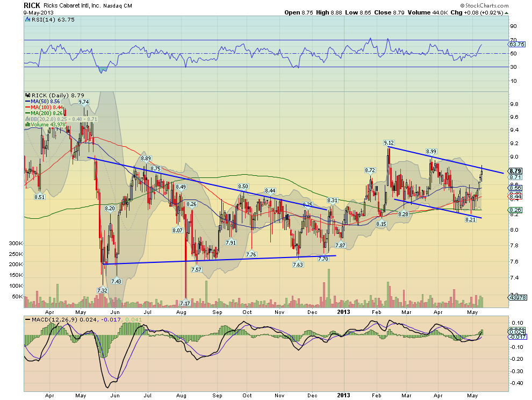Click the 8.20 price label
This screenshot has width=532, height=400.
point(110,209)
